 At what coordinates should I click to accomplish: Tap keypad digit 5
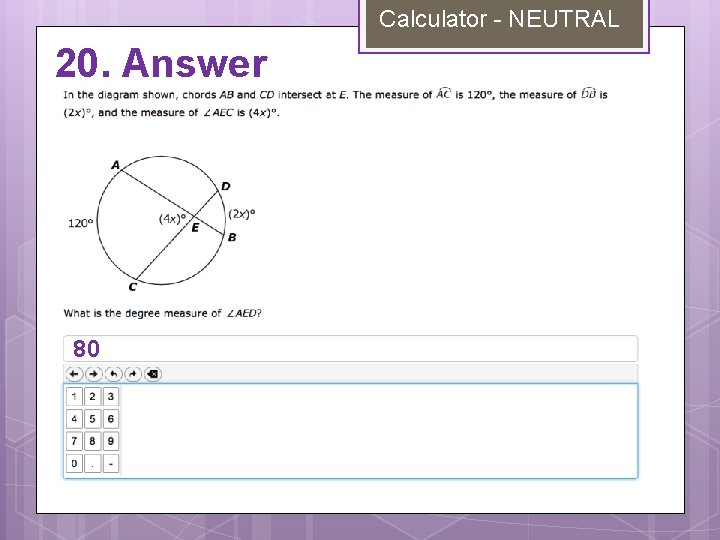92,419
